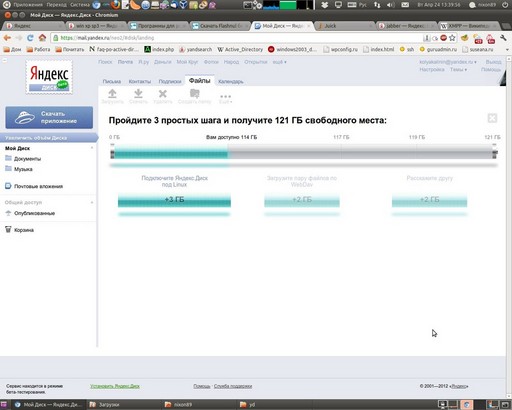Open the Поиск service link

point(105,62)
